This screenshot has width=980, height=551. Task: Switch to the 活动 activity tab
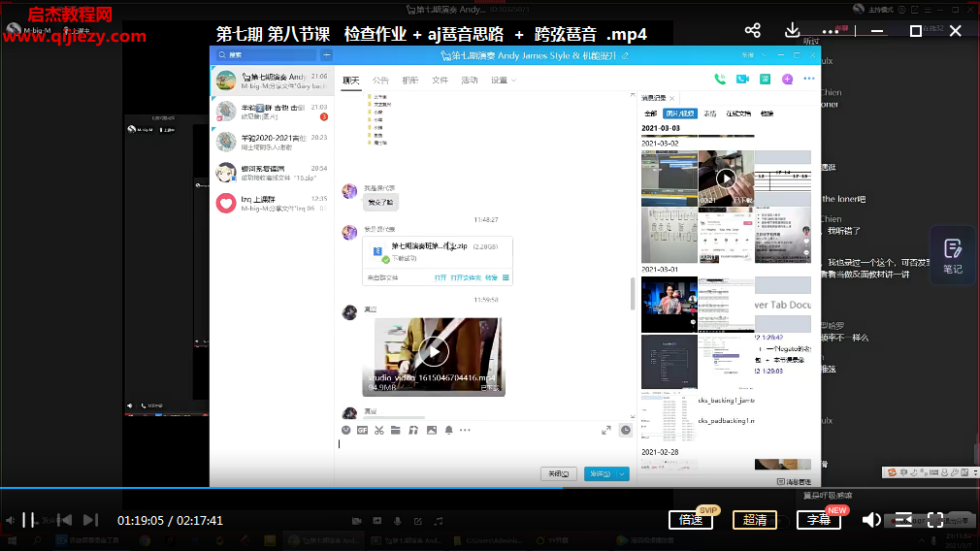point(470,80)
